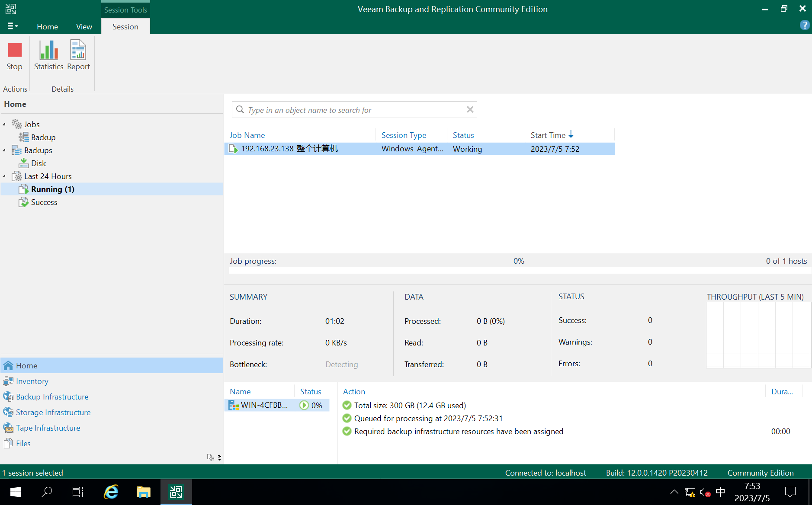
Task: Click the Bottleneck Detecting value
Action: click(341, 364)
